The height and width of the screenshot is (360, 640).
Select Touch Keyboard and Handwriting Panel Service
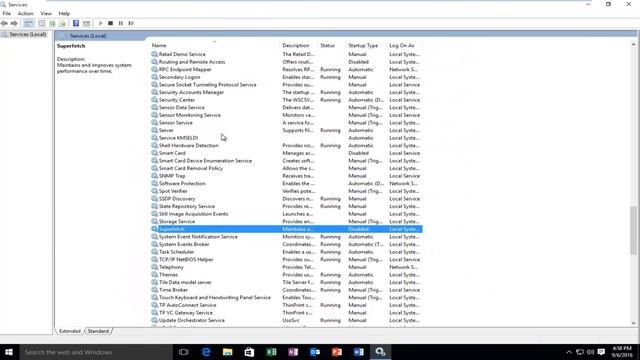[286, 298]
